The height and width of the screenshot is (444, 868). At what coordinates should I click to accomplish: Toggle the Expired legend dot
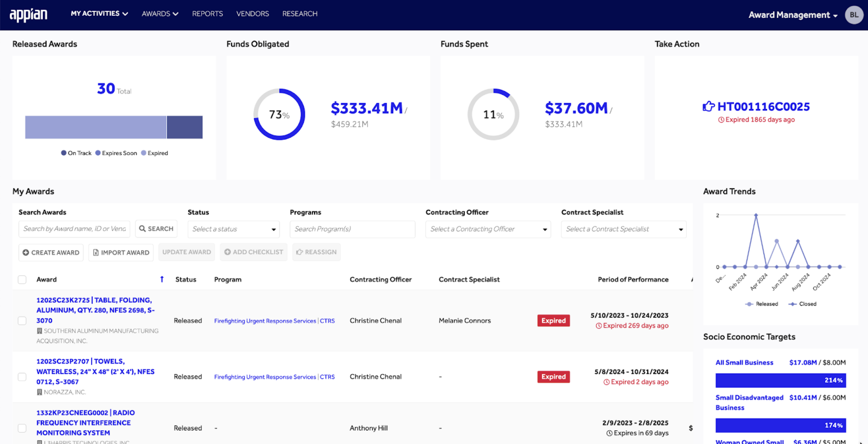pos(143,153)
